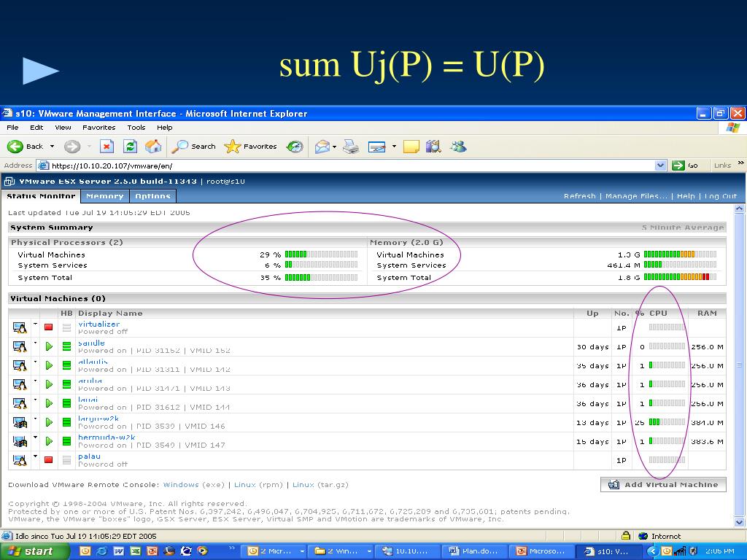Click the page vertical scrollbar down arrow
747x560 pixels.
pos(739,522)
